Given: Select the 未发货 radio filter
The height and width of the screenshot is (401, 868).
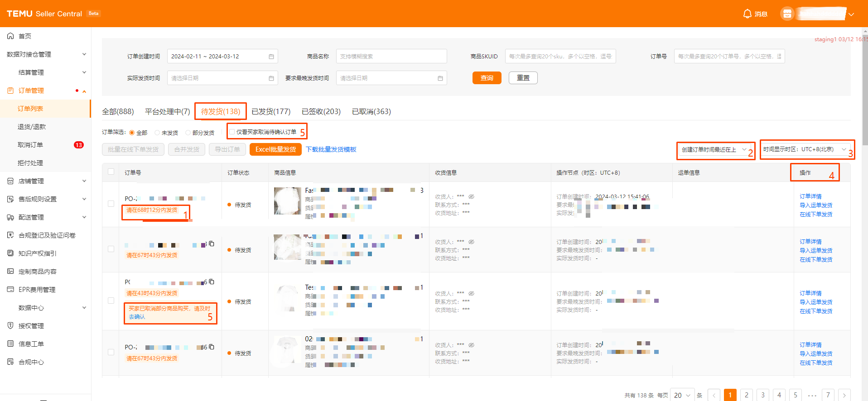Looking at the screenshot, I should click(x=157, y=133).
